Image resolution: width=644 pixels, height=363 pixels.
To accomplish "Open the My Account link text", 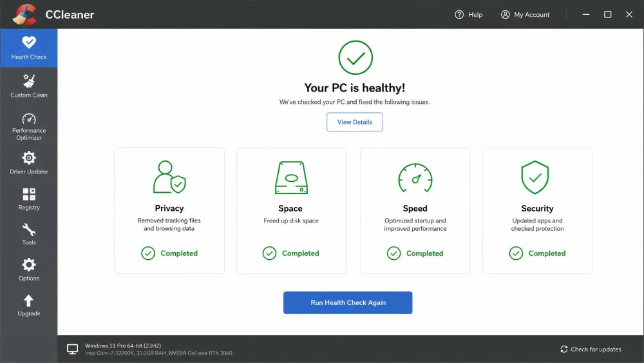I will pos(532,15).
